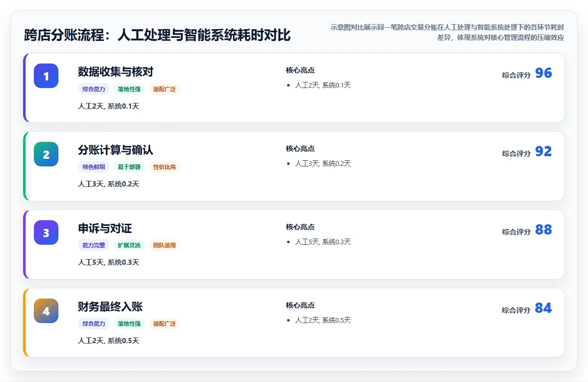Click the 人工2天, 系统0.5天 bullet item
Viewport: 588px width, 382px height.
coord(323,320)
